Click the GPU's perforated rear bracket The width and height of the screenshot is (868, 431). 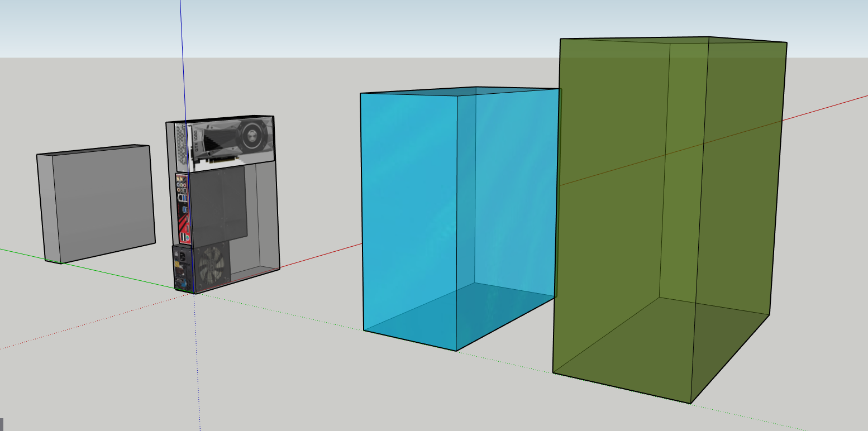tap(180, 147)
